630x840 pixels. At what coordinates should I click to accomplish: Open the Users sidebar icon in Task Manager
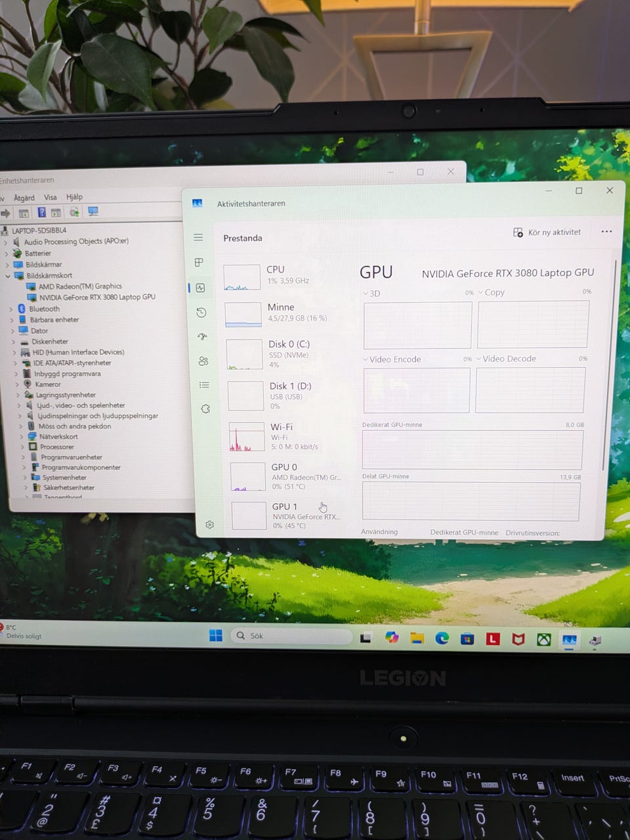pos(203,361)
